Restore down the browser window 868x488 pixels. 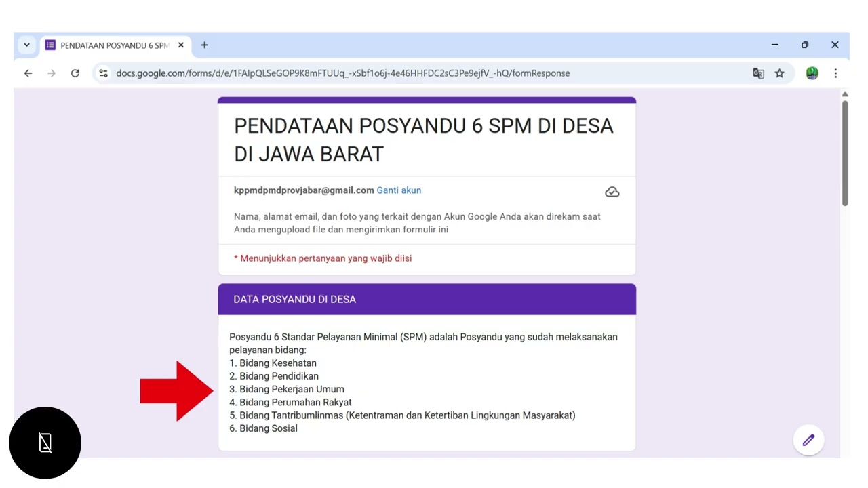pyautogui.click(x=805, y=45)
